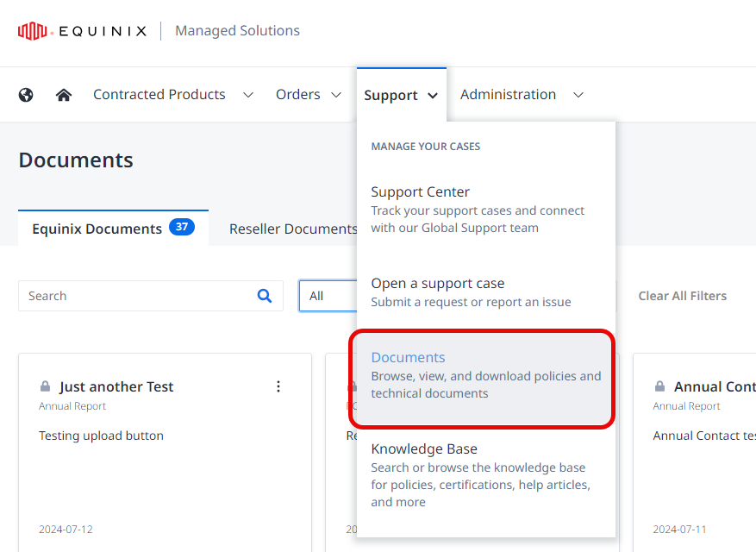The width and height of the screenshot is (756, 552).
Task: Click the Equinix logo
Action: click(83, 31)
